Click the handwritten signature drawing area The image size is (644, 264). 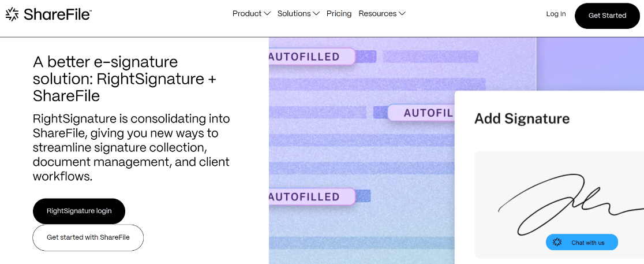point(559,204)
